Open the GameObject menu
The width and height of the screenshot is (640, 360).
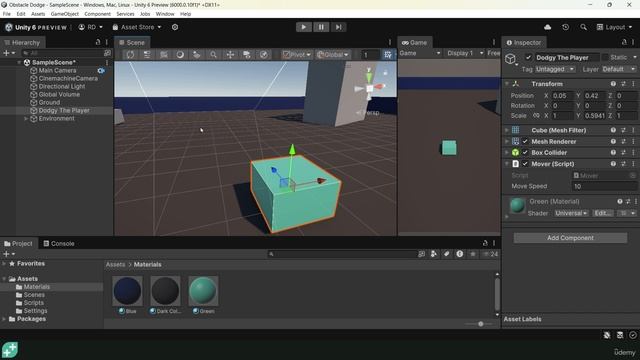pyautogui.click(x=64, y=14)
